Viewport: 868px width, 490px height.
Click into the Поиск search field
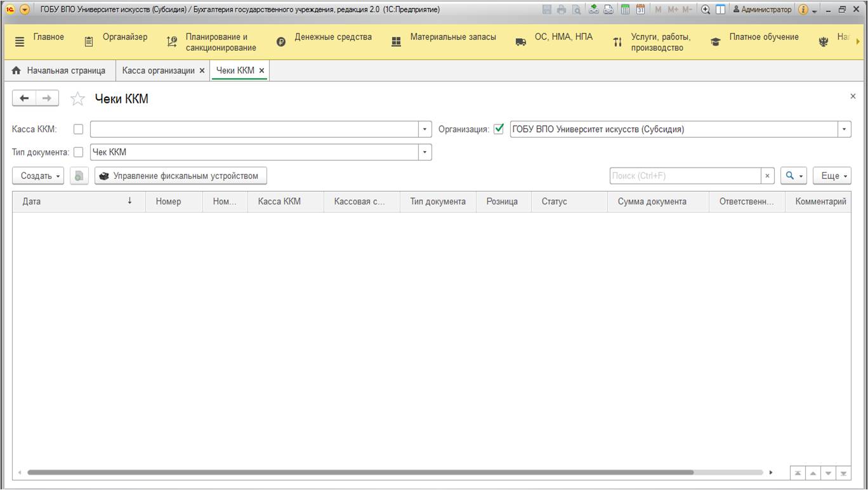pos(684,176)
